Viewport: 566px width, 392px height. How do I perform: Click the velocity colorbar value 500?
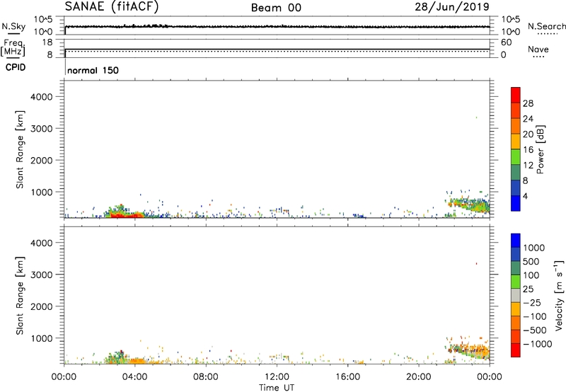tap(533, 261)
